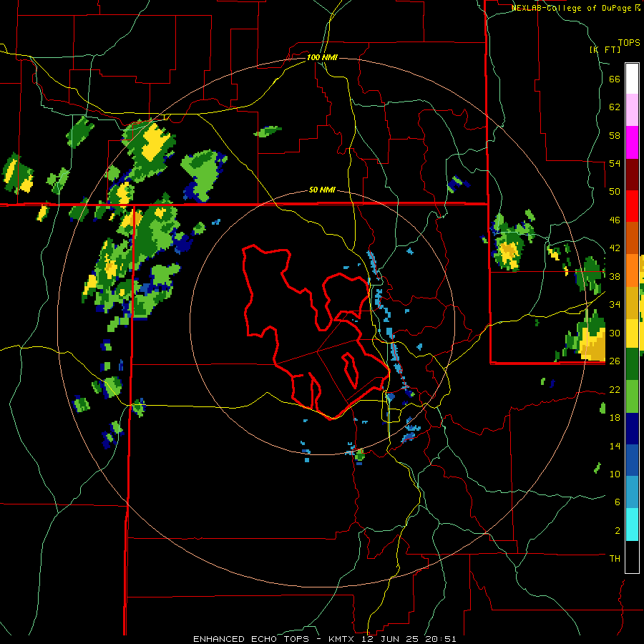Pick the medium blue legend swatch
This screenshot has height=644, width=644.
[x=632, y=460]
